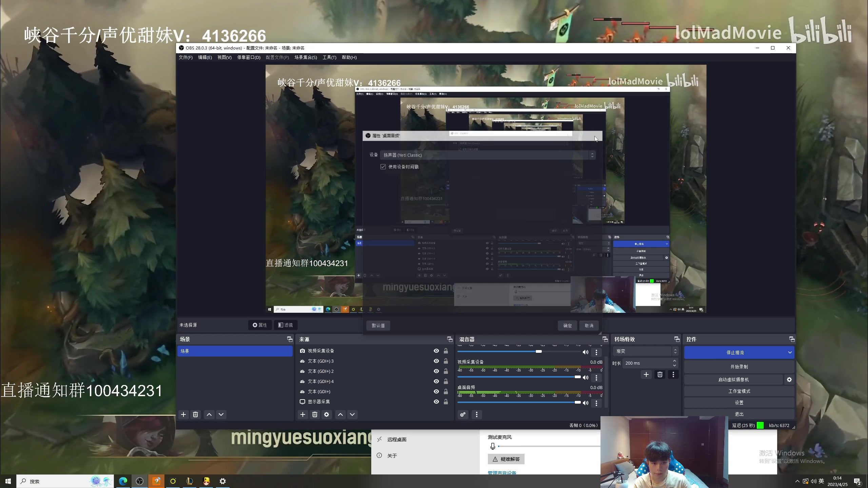Toggle visibility of 显示器采集 source
This screenshot has height=488, width=868.
tap(436, 402)
